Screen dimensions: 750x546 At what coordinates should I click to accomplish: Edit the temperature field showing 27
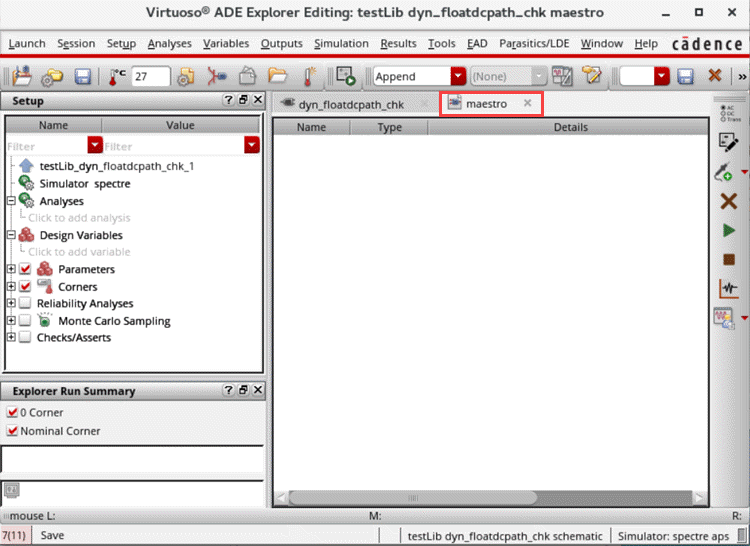pos(150,76)
